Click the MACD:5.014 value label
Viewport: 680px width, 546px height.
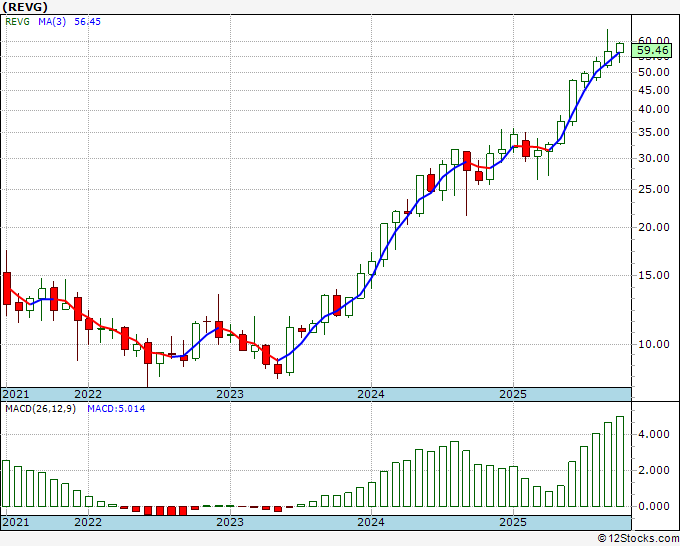[x=116, y=408]
